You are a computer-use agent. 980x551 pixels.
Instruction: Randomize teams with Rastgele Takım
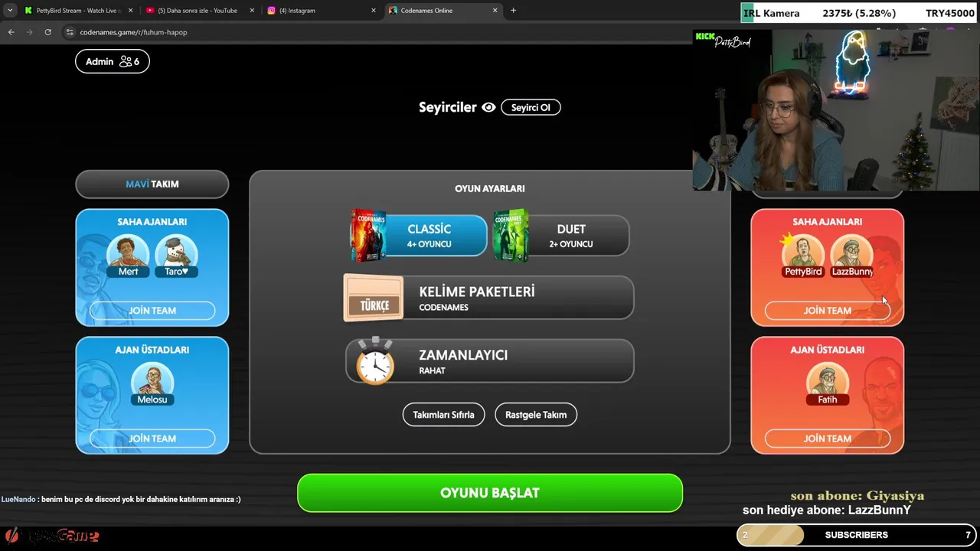(536, 415)
